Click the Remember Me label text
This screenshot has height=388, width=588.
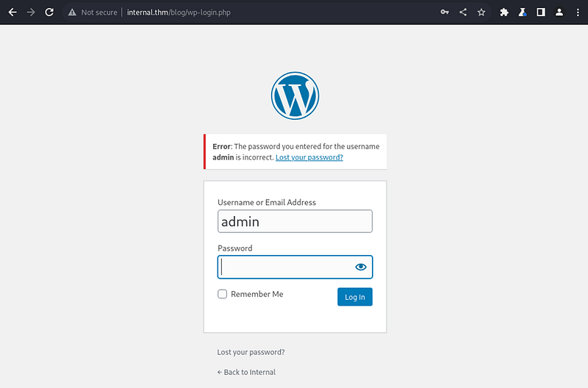(257, 294)
